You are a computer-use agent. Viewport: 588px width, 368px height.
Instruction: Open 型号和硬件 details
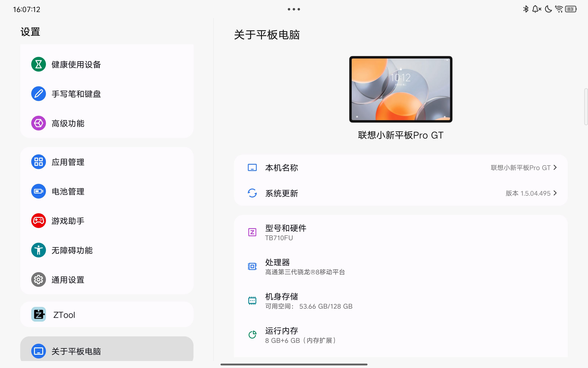pos(401,232)
